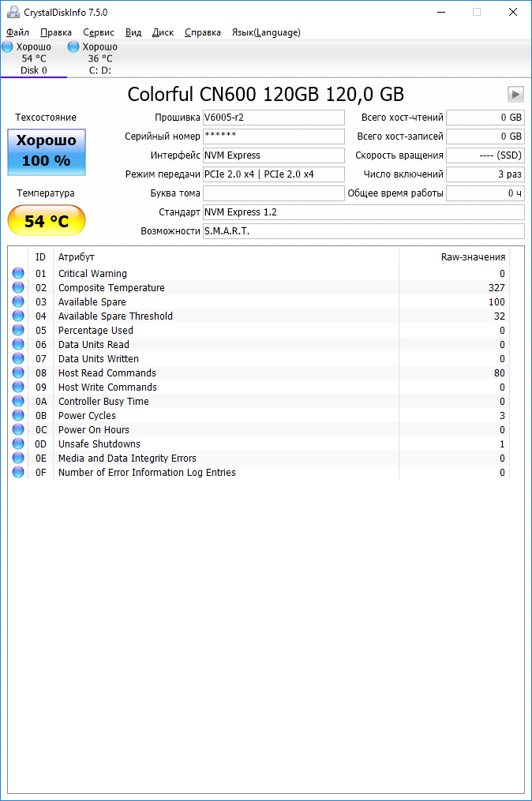This screenshot has width=532, height=801.
Task: Click the Raw-значения column header
Action: point(454,257)
